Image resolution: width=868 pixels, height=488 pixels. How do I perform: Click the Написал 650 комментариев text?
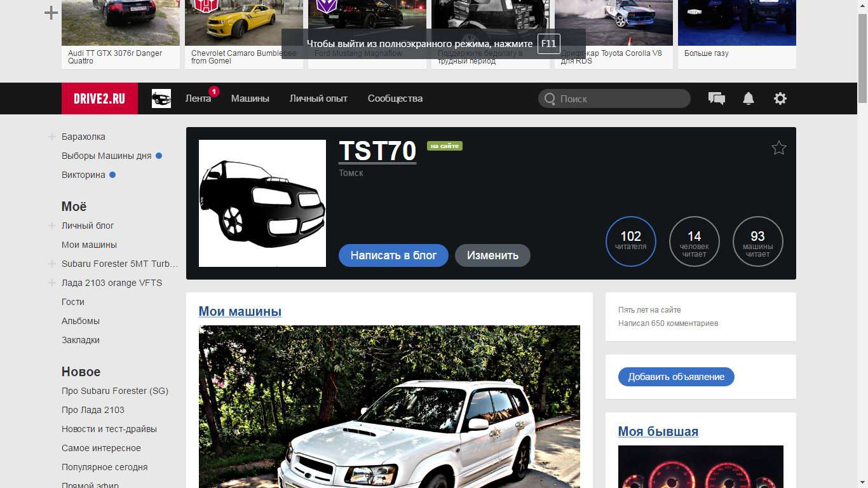pyautogui.click(x=668, y=323)
